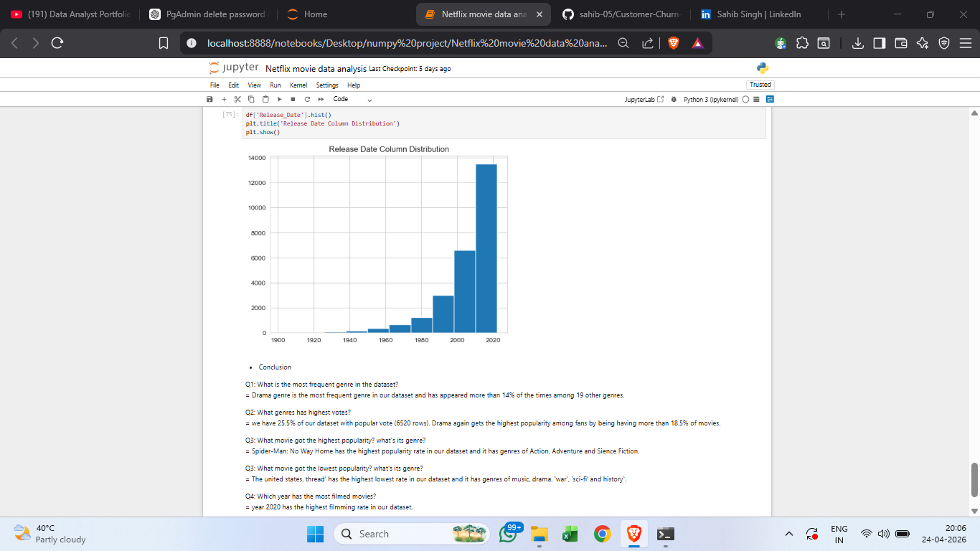Switch to the Data Analyst Portfolio YouTube tab
This screenshot has width=980, height=551.
click(x=70, y=14)
